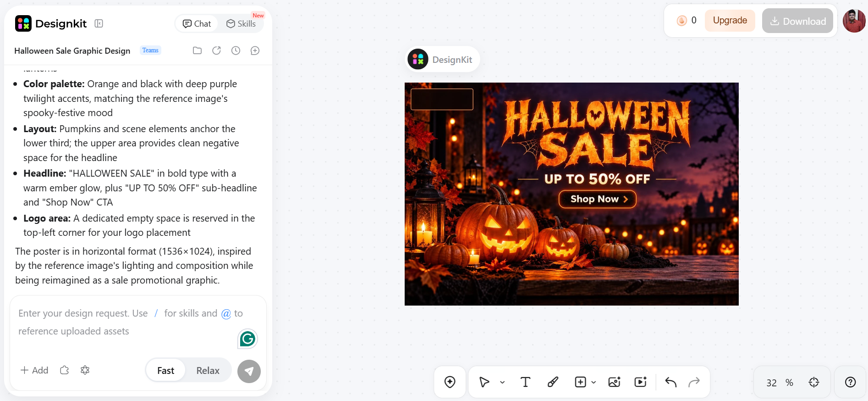Open the help question mark
The width and height of the screenshot is (868, 401).
coord(850,382)
